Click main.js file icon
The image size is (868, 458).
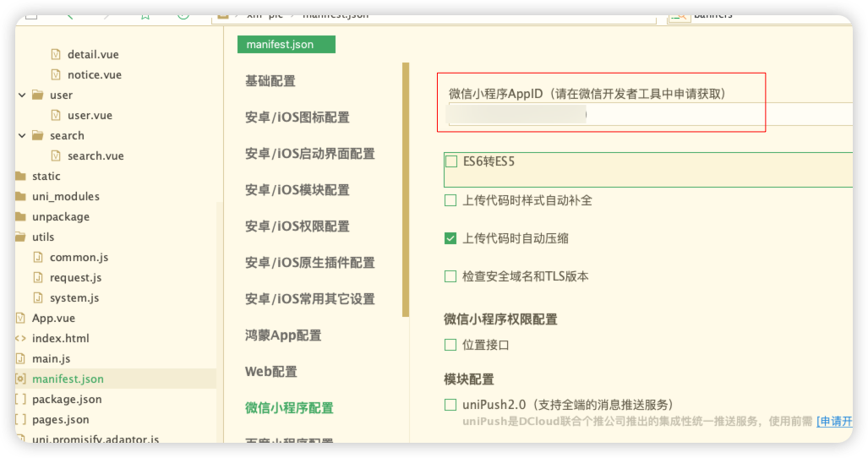[x=20, y=358]
